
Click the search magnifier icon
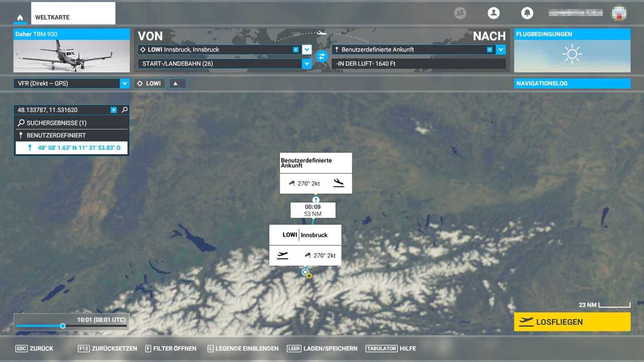point(124,110)
